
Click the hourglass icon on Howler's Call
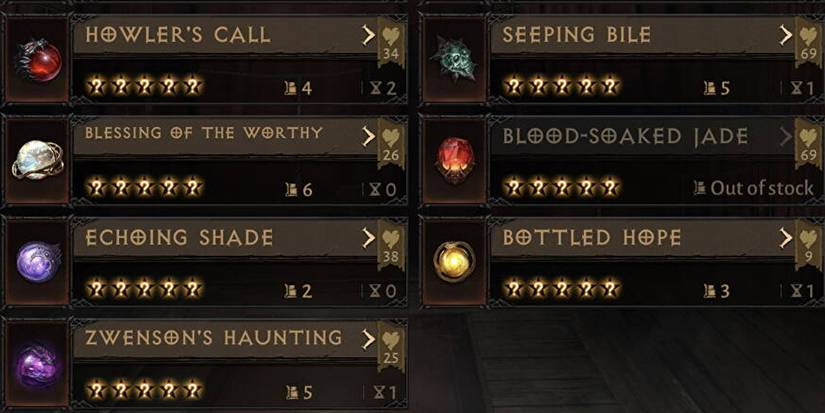(x=375, y=88)
